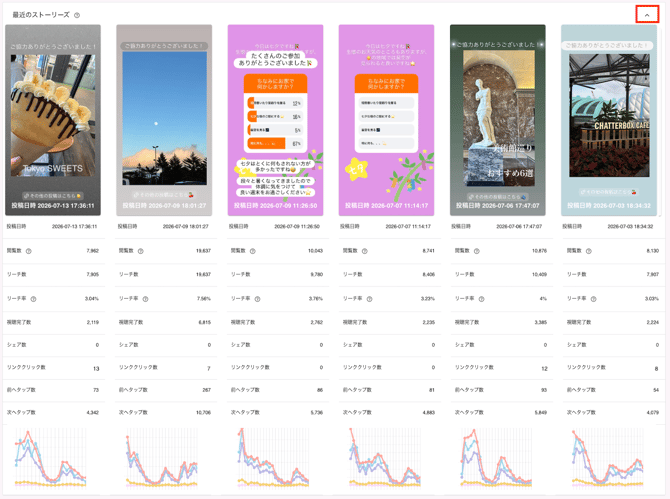Open the purple poll results story thumbnail
Image resolution: width=670 pixels, height=499 pixels.
pyautogui.click(x=275, y=120)
